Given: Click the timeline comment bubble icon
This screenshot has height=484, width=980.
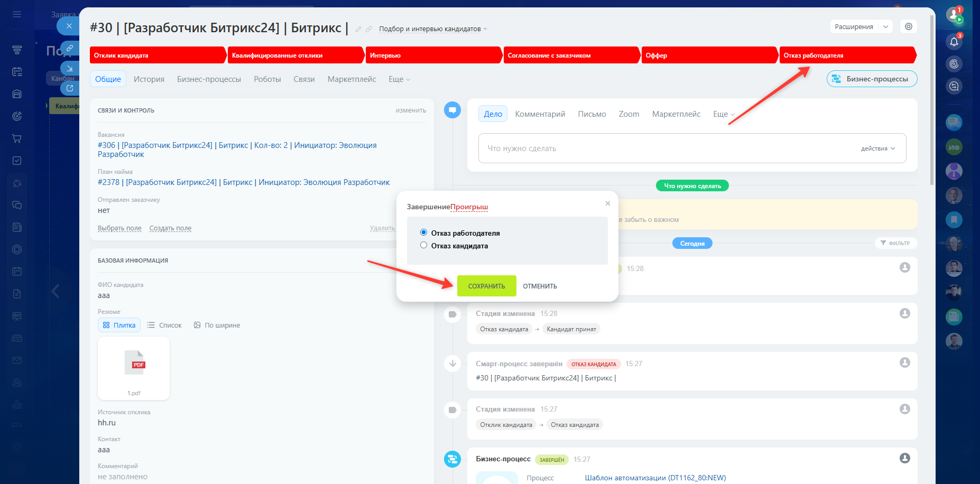Looking at the screenshot, I should click(452, 110).
